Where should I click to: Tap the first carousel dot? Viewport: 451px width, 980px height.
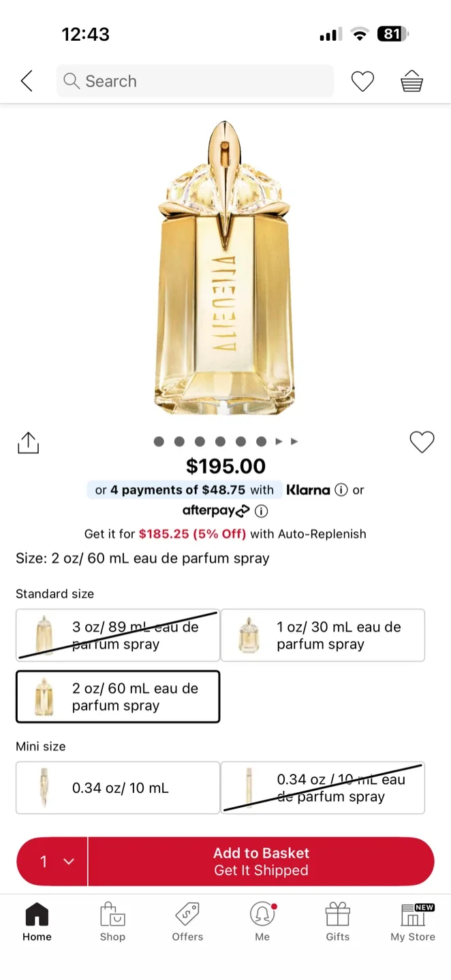point(159,441)
